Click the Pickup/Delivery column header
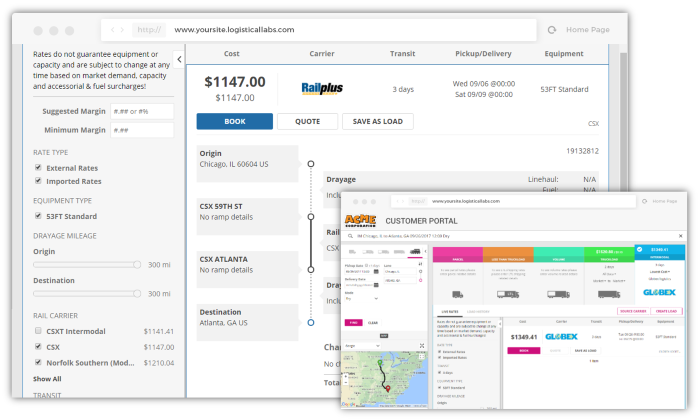 pyautogui.click(x=483, y=54)
